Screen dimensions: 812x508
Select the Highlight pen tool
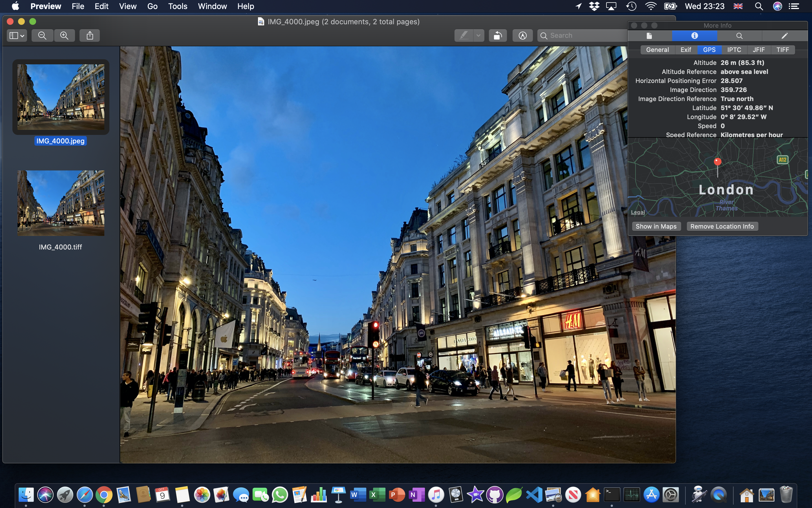(464, 36)
